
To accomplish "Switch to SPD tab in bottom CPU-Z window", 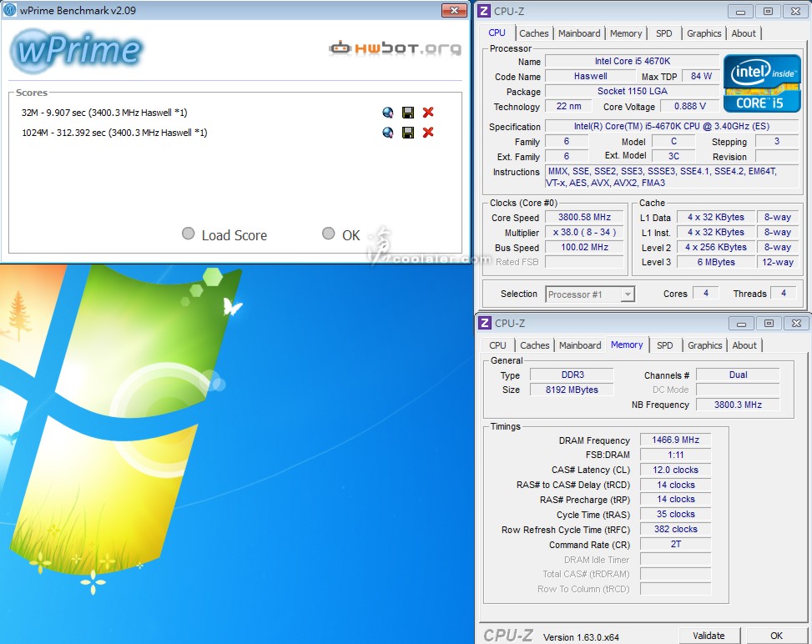I will click(x=665, y=345).
